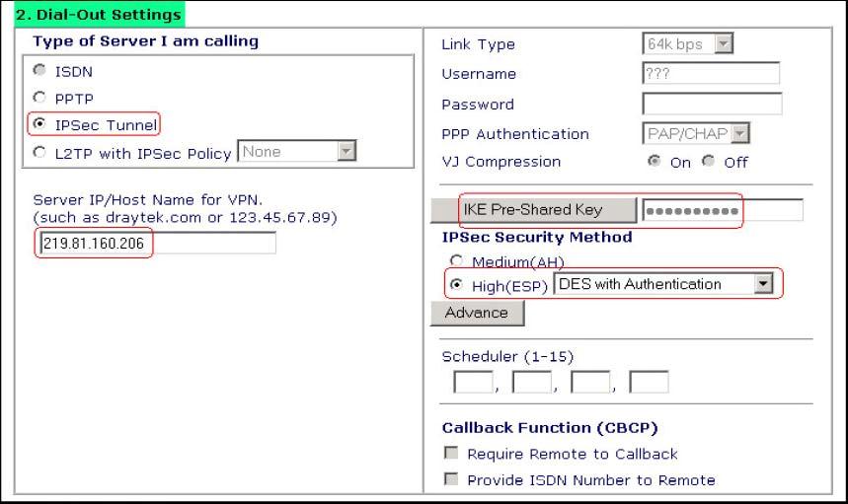
Task: Choose the PPTP radio option
Action: pos(39,99)
